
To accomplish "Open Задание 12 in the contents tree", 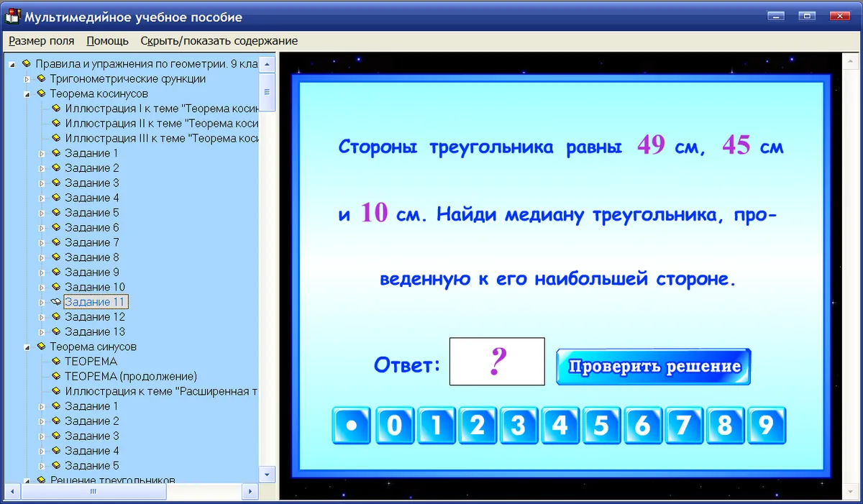I will 95,316.
